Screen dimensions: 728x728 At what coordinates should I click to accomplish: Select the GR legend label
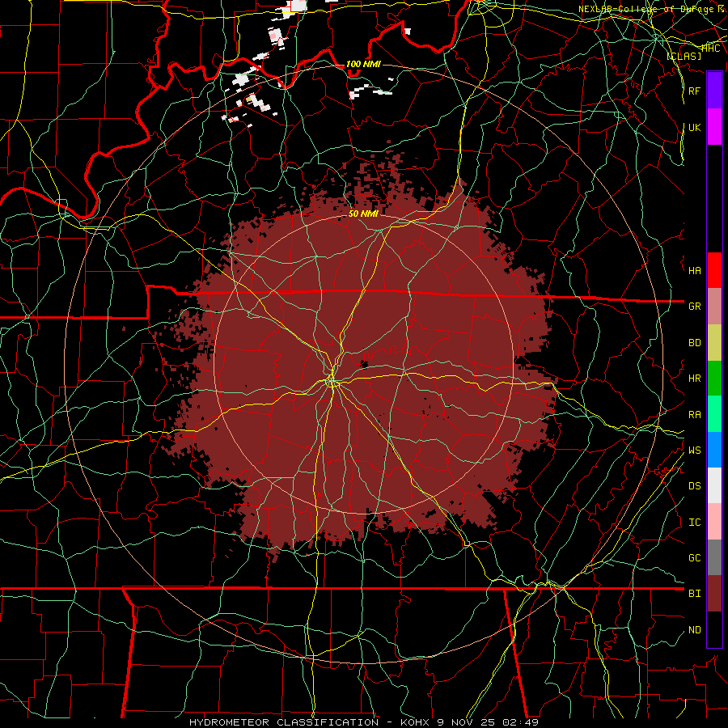[x=695, y=307]
